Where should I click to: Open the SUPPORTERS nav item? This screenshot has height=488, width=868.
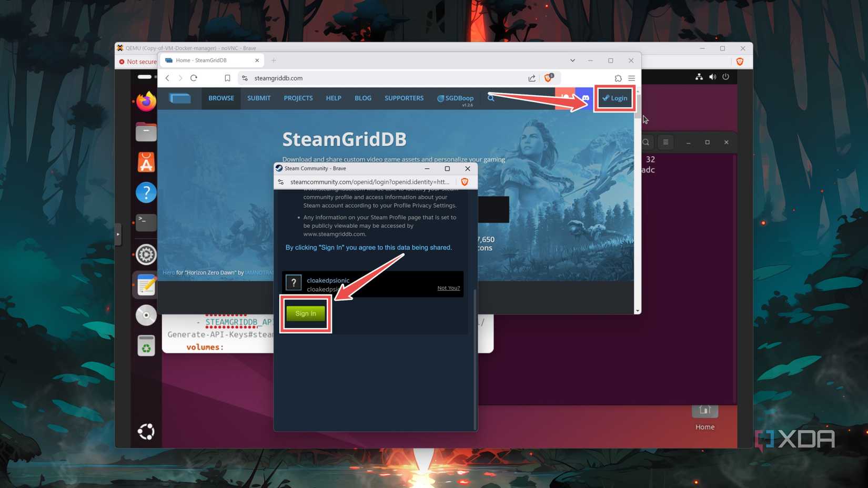pos(404,98)
